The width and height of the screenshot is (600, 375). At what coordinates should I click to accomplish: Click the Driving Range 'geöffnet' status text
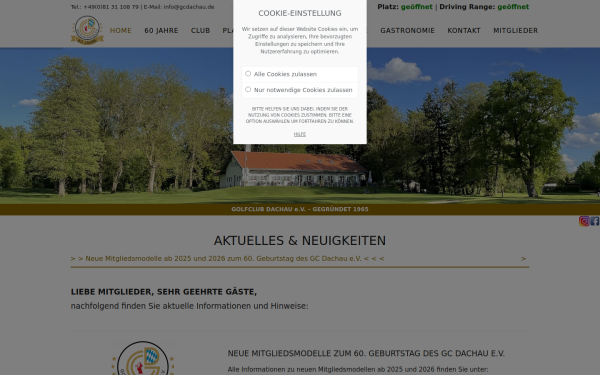point(513,7)
